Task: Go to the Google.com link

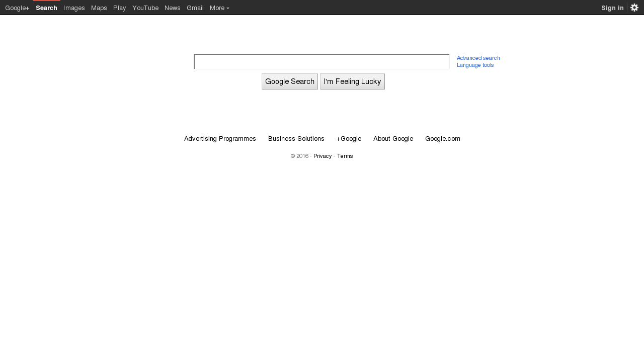Action: [x=443, y=139]
